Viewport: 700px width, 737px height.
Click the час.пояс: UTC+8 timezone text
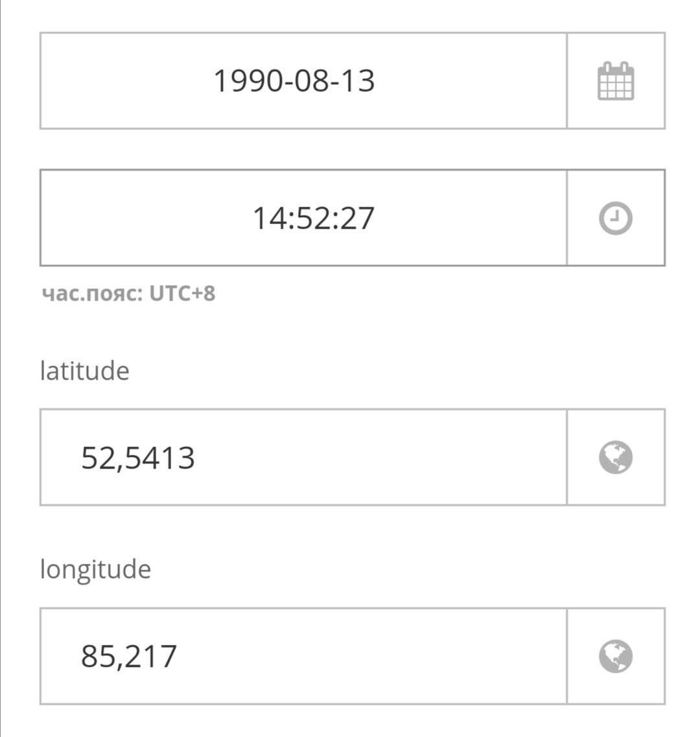coord(128,294)
